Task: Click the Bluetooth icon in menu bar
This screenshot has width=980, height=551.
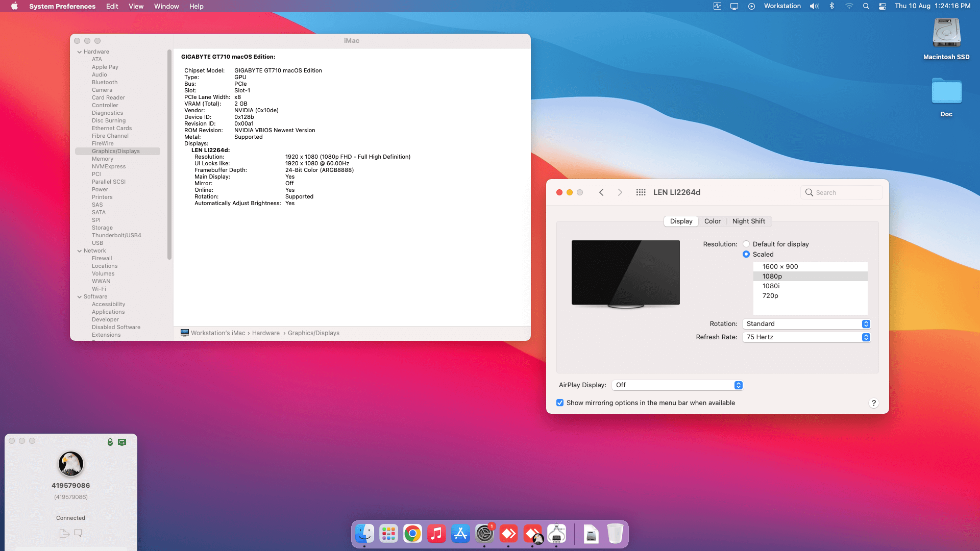Action: (831, 6)
